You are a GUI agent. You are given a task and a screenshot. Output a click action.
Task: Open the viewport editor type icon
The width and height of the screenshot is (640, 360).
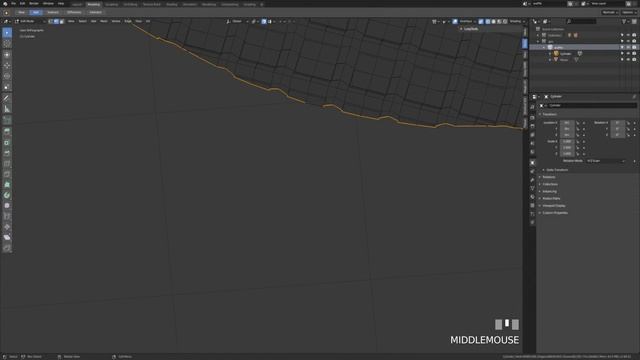[x=6, y=21]
